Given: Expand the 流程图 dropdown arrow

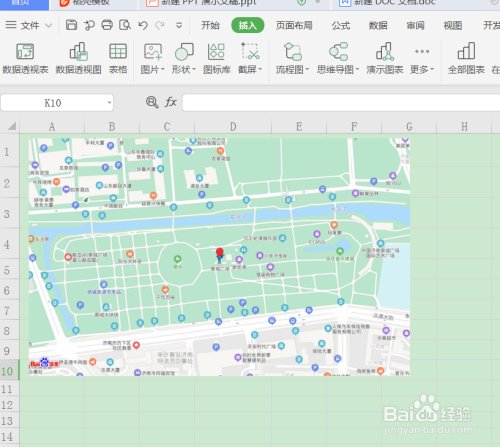Looking at the screenshot, I should [307, 69].
